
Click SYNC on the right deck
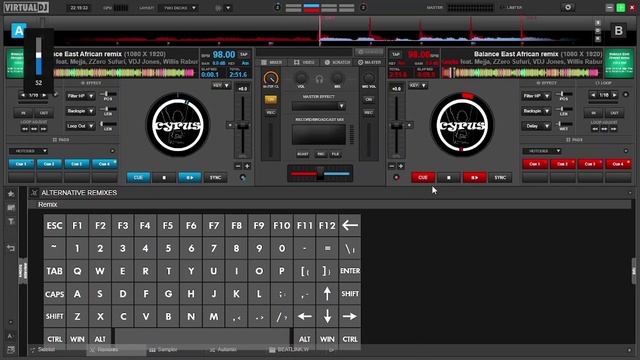point(500,178)
